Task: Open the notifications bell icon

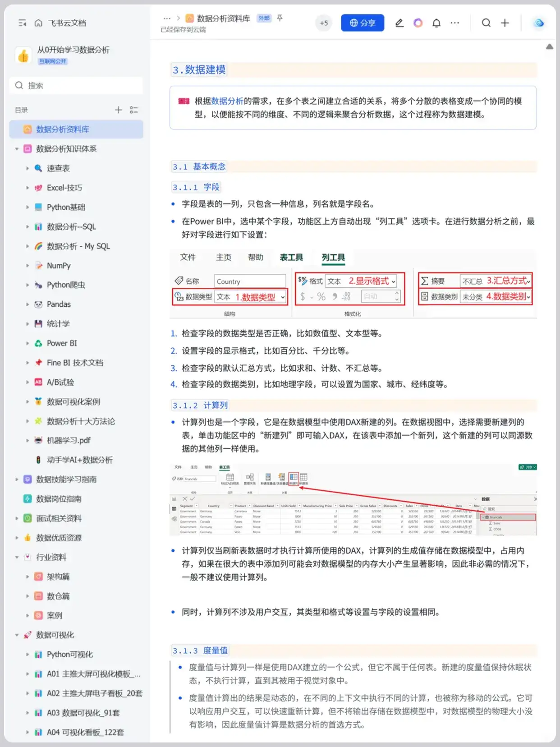Action: [x=436, y=23]
